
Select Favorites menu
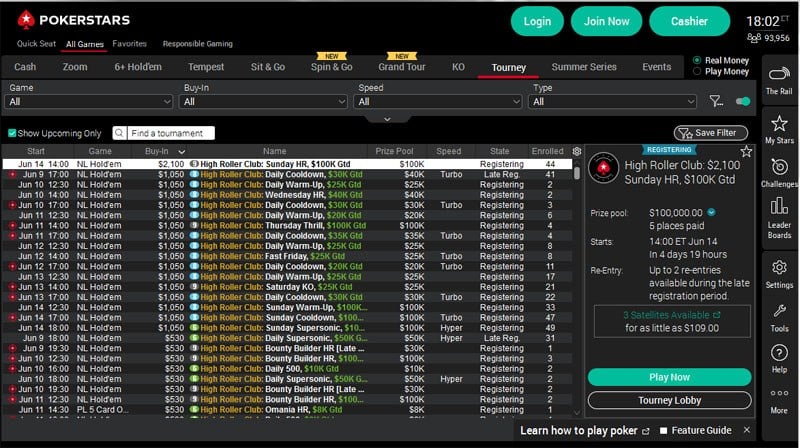click(x=130, y=43)
